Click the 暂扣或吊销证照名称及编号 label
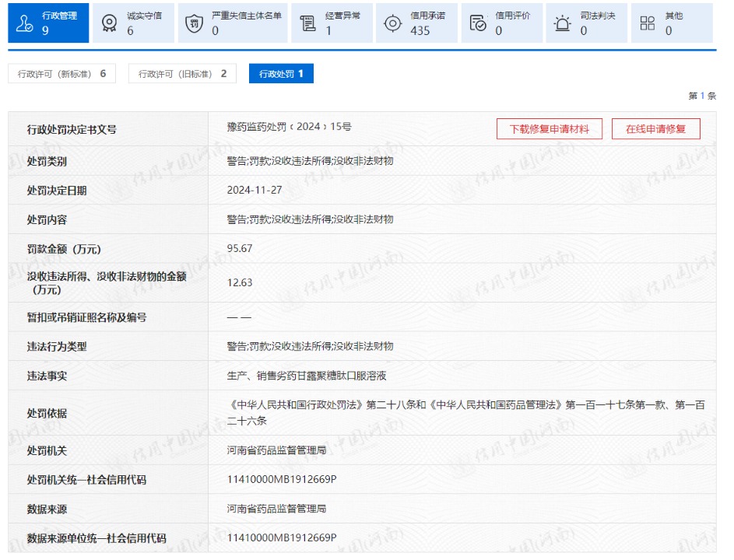 pos(86,317)
